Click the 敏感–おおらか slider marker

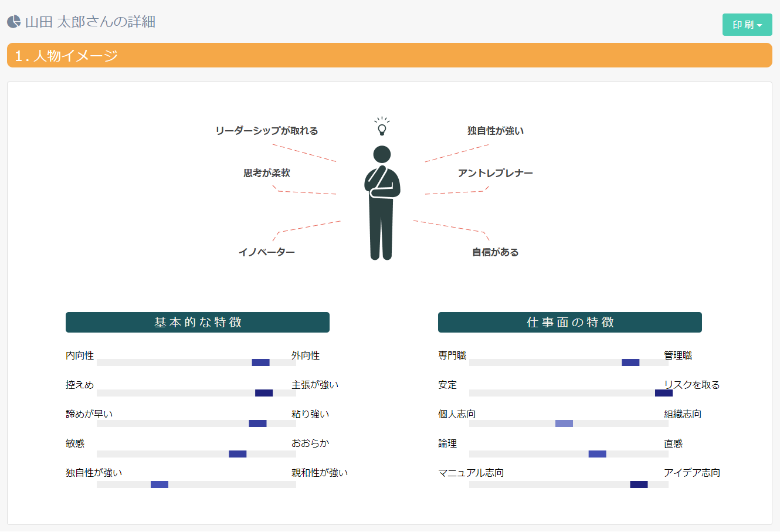tap(238, 454)
